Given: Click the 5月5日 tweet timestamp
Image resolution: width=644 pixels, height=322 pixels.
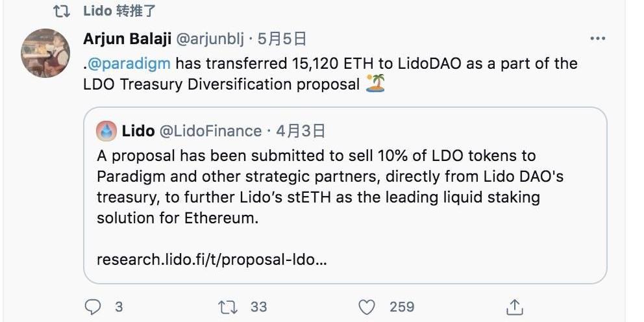Looking at the screenshot, I should (282, 39).
